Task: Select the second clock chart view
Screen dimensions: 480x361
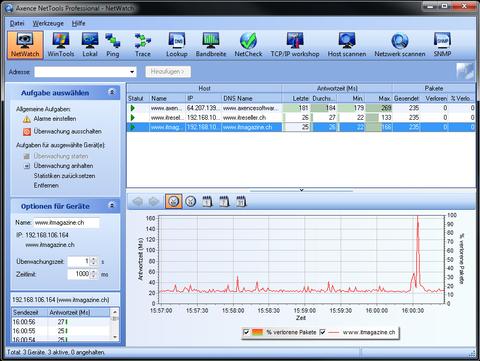Action: 191,201
